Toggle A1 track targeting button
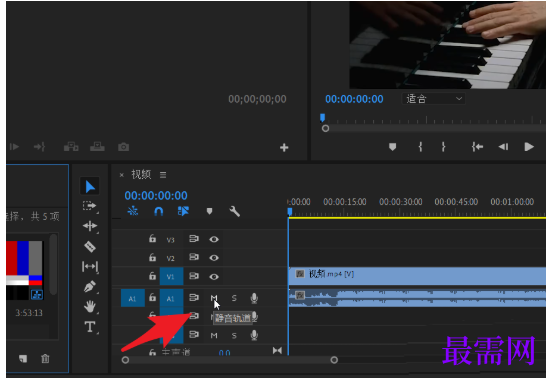The height and width of the screenshot is (382, 554). tap(171, 298)
